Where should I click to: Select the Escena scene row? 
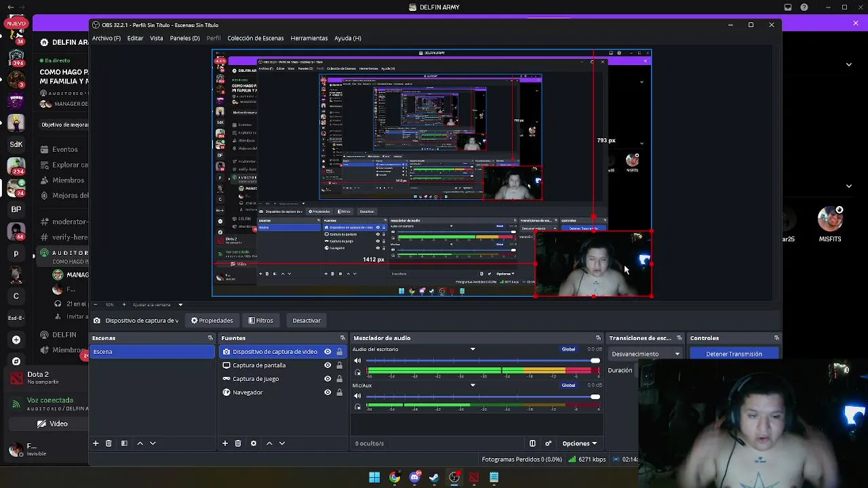pos(153,352)
